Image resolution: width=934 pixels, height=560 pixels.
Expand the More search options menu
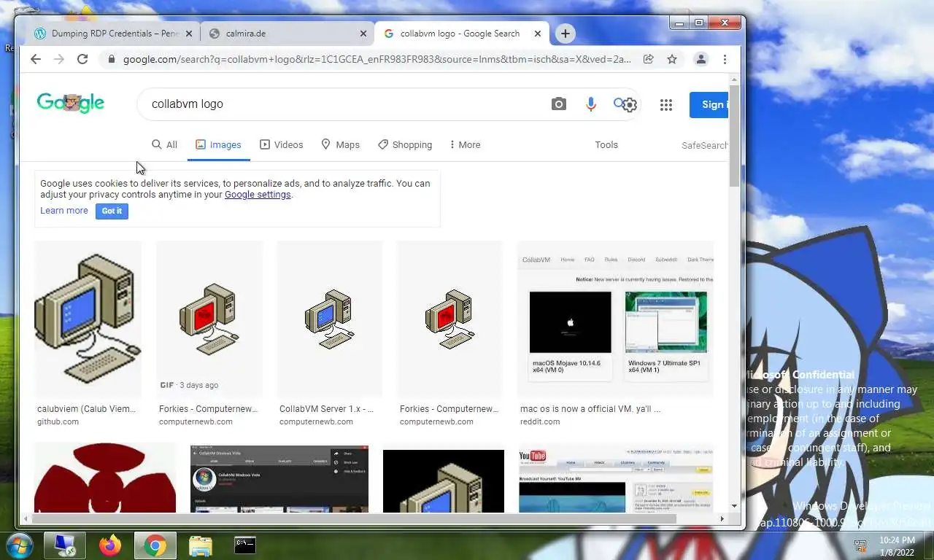(x=465, y=145)
